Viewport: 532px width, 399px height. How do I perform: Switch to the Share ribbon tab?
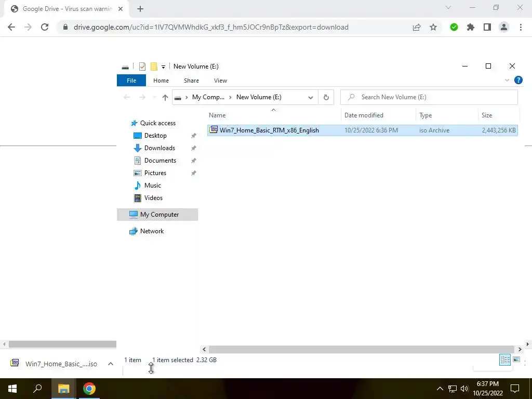tap(191, 81)
